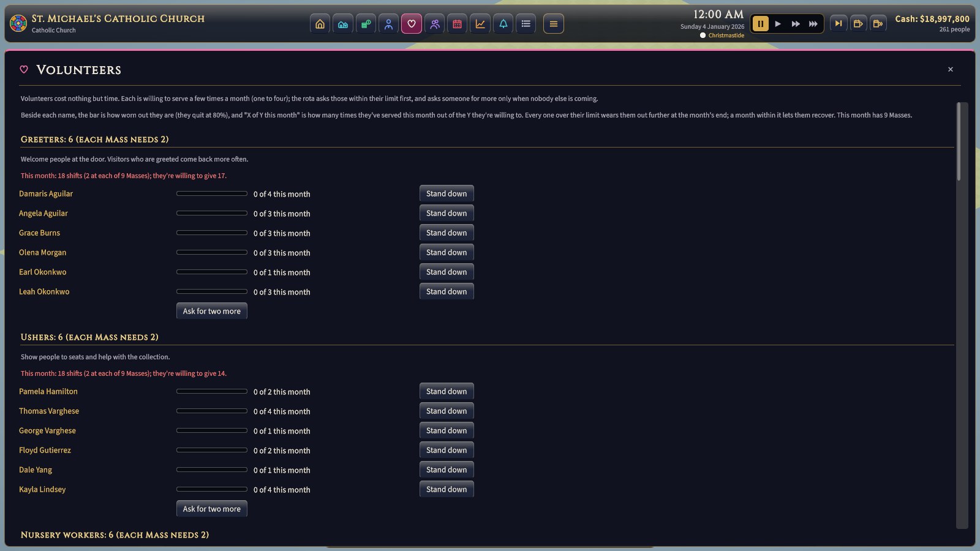Stand down usher Pamela Hamilton

pyautogui.click(x=447, y=391)
